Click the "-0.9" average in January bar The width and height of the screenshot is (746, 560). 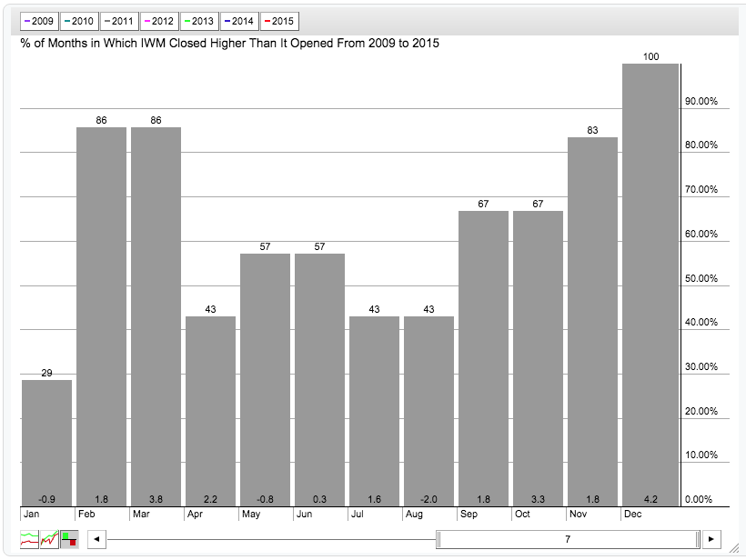tap(47, 500)
